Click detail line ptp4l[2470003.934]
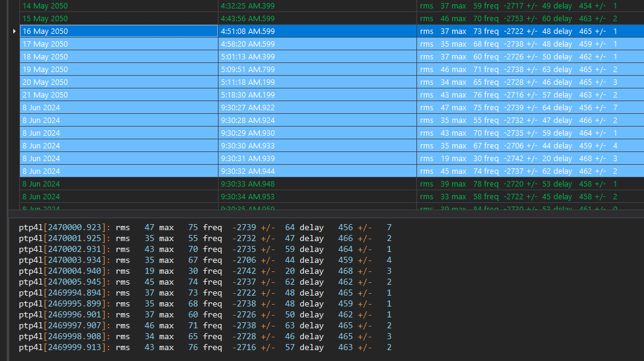The height and width of the screenshot is (361, 644). (205, 260)
